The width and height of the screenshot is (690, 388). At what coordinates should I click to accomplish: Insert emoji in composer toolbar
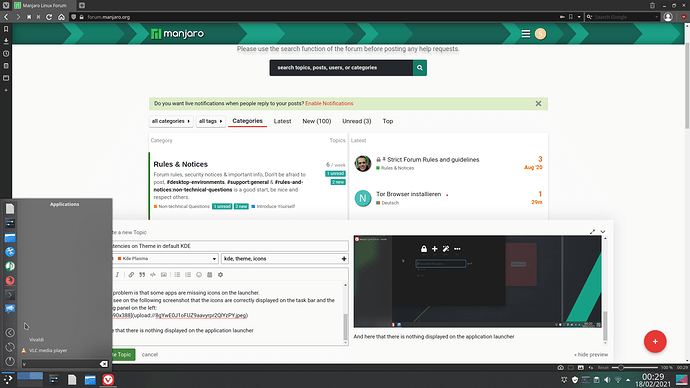click(x=199, y=275)
